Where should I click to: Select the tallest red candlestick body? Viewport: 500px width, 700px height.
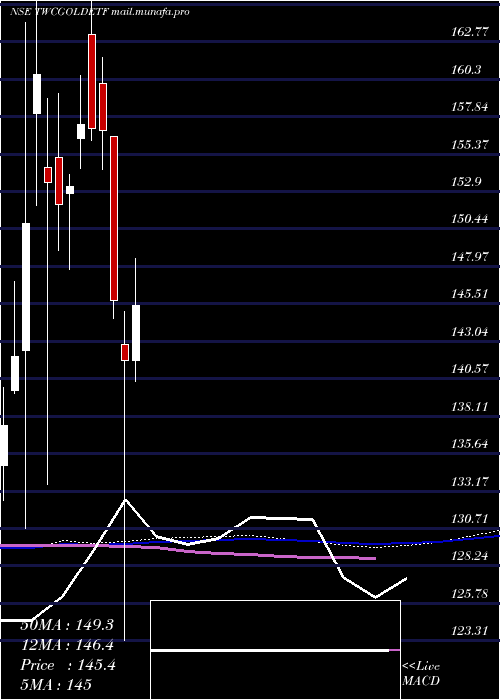click(x=114, y=218)
